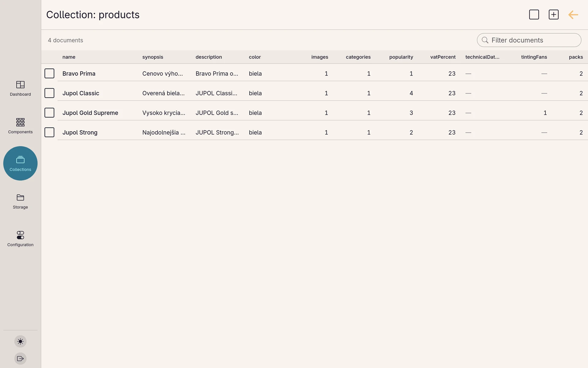Open Configuration settings

pyautogui.click(x=20, y=239)
